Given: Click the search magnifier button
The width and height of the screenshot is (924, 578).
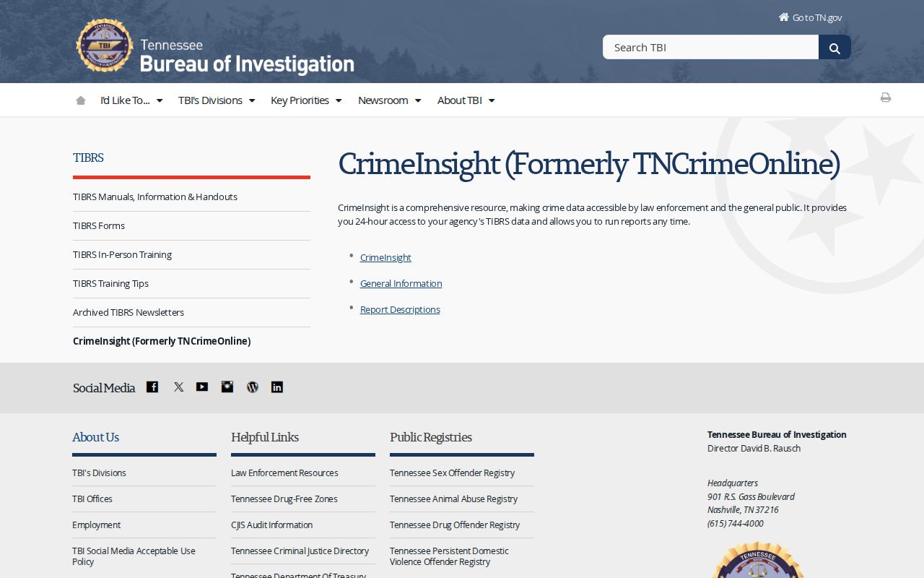Looking at the screenshot, I should 834,48.
